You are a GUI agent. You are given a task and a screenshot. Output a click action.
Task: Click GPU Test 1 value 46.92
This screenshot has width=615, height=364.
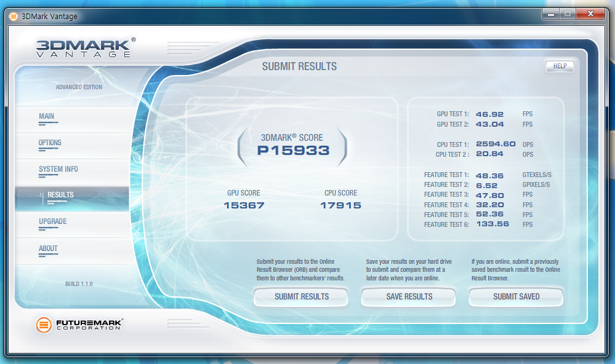(489, 114)
